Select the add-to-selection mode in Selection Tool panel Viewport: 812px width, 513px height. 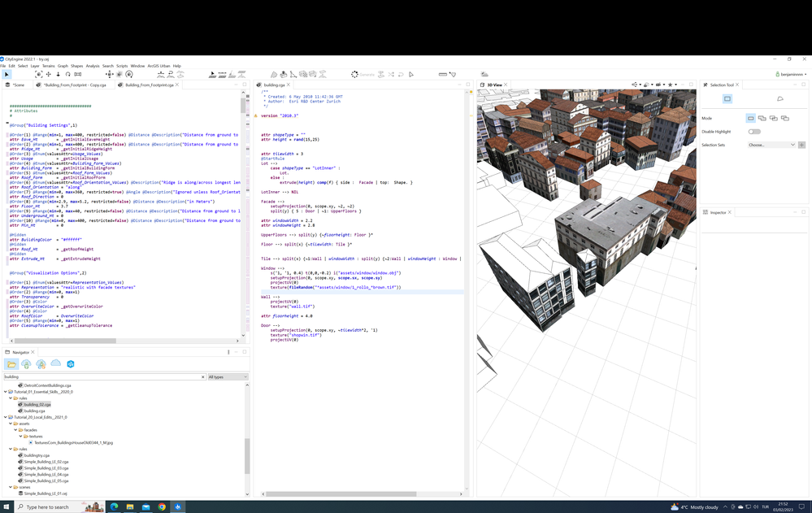(x=762, y=118)
